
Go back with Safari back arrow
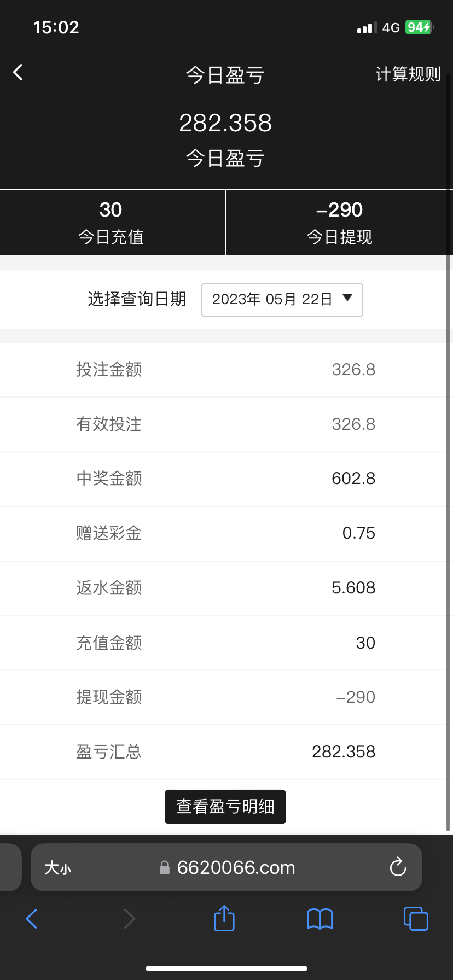[32, 919]
